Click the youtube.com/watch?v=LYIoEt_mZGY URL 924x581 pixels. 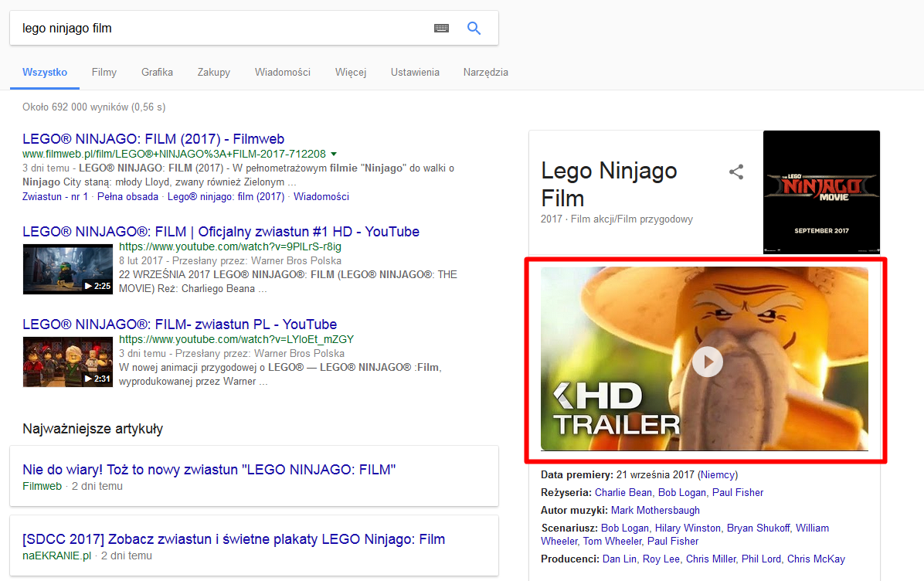(236, 339)
